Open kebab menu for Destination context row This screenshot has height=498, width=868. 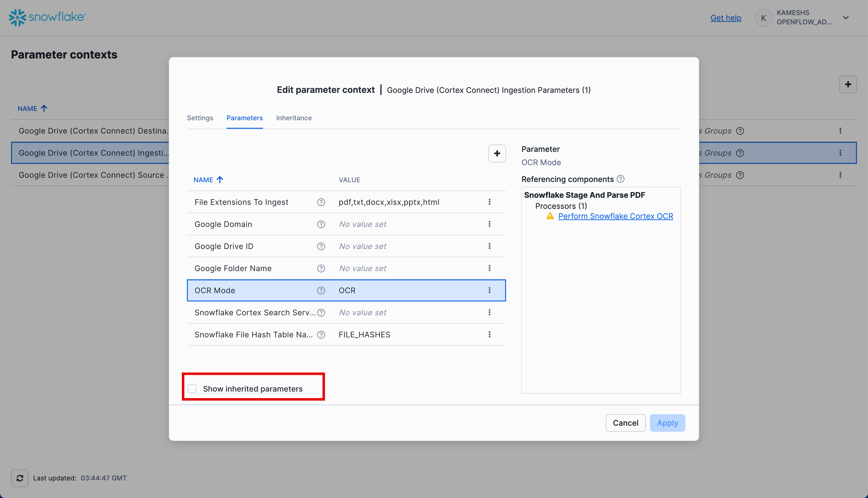[841, 131]
